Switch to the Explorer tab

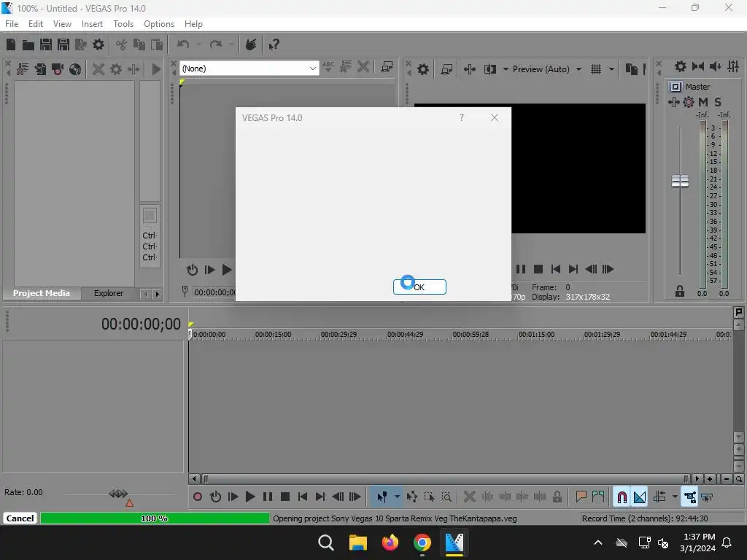pyautogui.click(x=109, y=293)
